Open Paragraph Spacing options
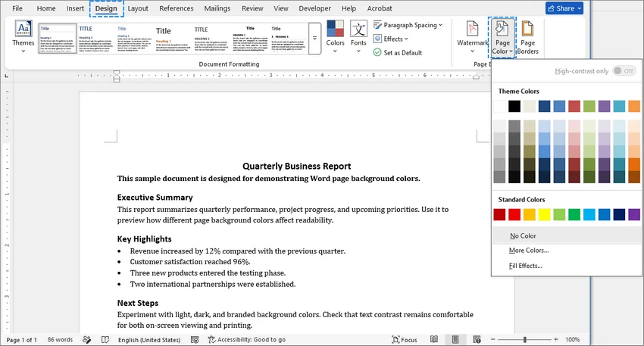 tap(408, 25)
